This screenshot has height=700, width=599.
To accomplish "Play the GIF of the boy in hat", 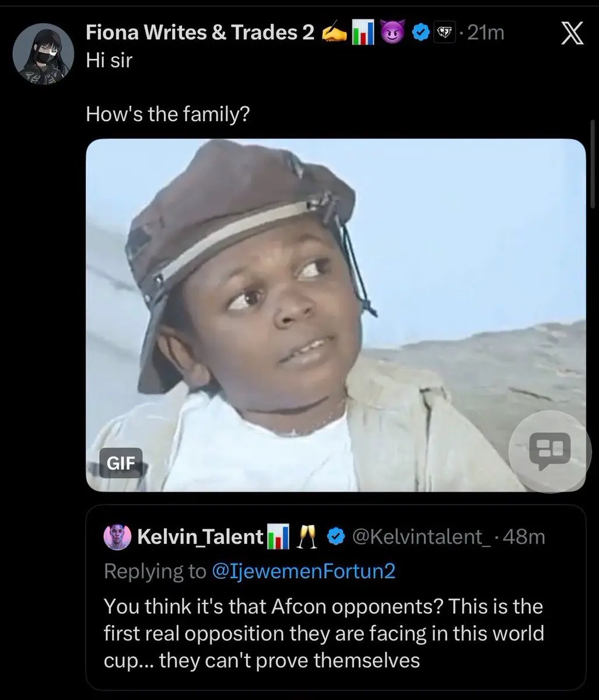I will (x=336, y=315).
